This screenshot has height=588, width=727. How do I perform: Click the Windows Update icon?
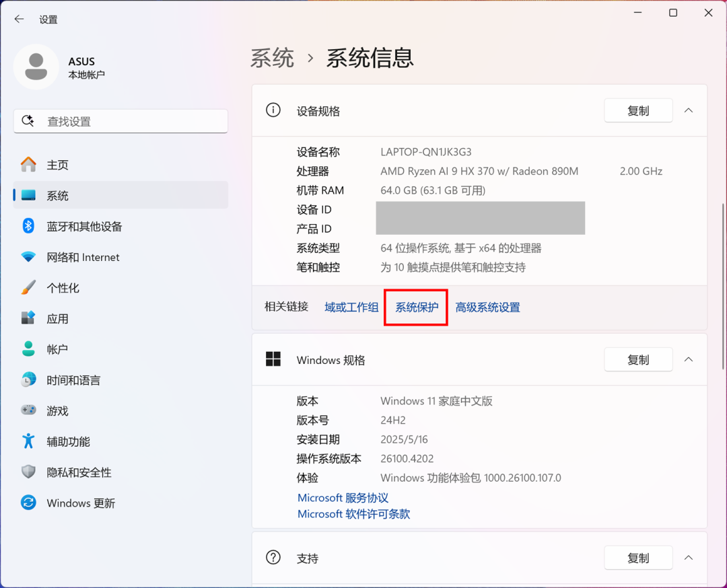click(x=28, y=503)
